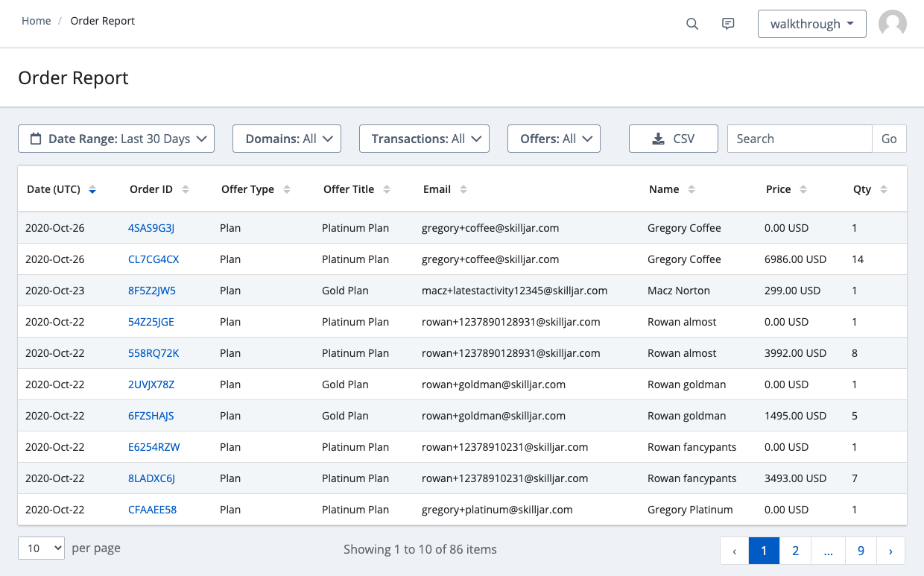
Task: Click price 3992.00 USD
Action: [795, 353]
